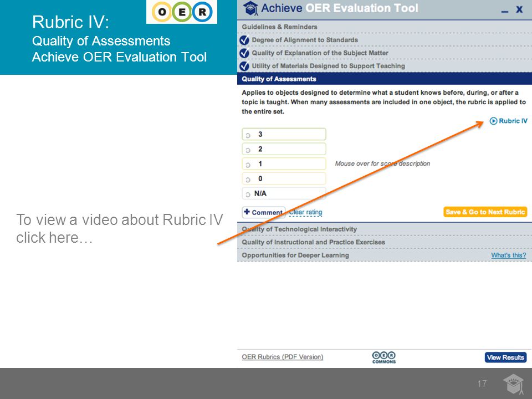Screen dimensions: 532x399
Task: Click the OER Commons logo in the footer
Action: pyautogui.click(x=383, y=357)
